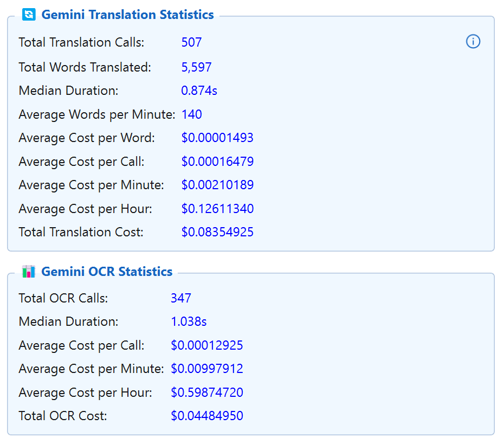Click the Total Translation Calls label

click(81, 42)
